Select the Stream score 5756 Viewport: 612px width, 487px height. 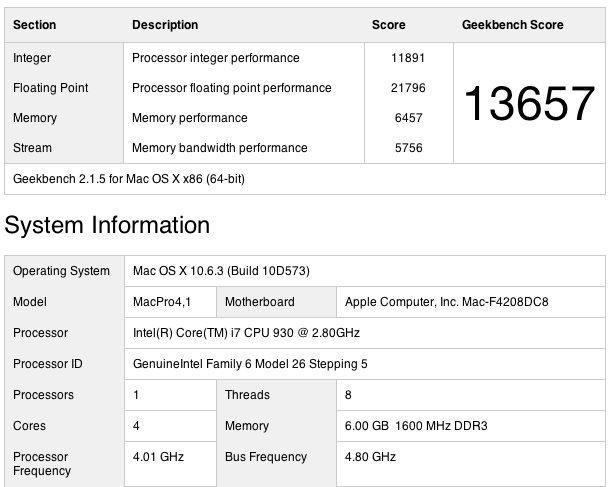pyautogui.click(x=408, y=148)
